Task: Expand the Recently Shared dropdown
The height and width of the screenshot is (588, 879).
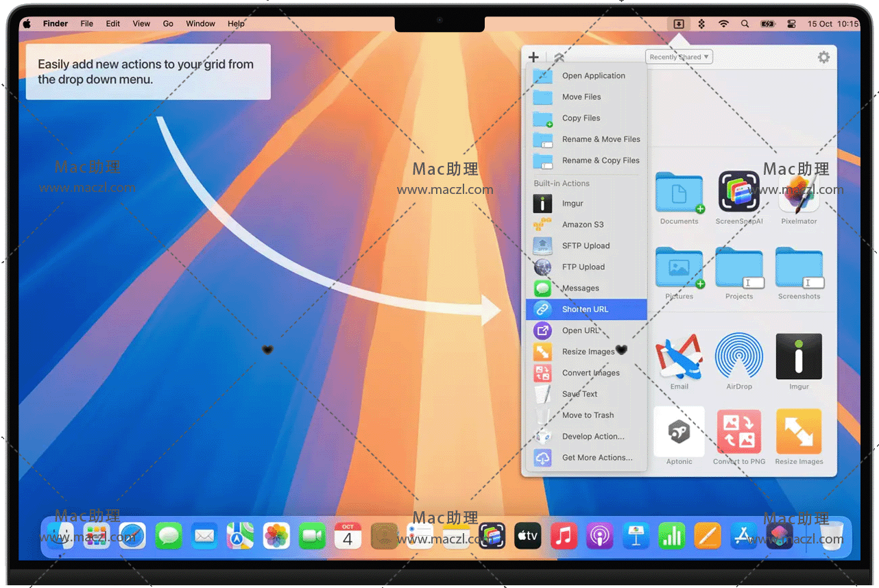Action: click(679, 58)
